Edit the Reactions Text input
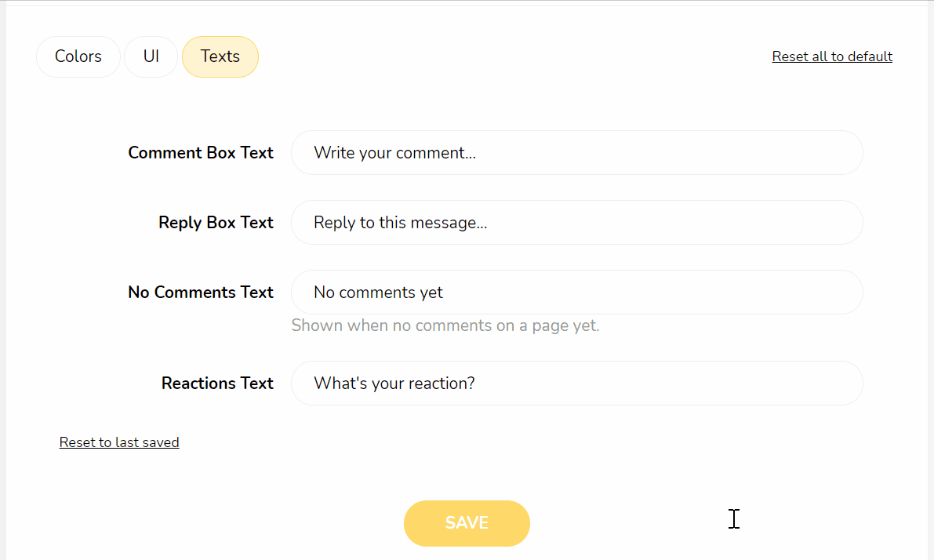The width and height of the screenshot is (934, 560). click(x=576, y=383)
